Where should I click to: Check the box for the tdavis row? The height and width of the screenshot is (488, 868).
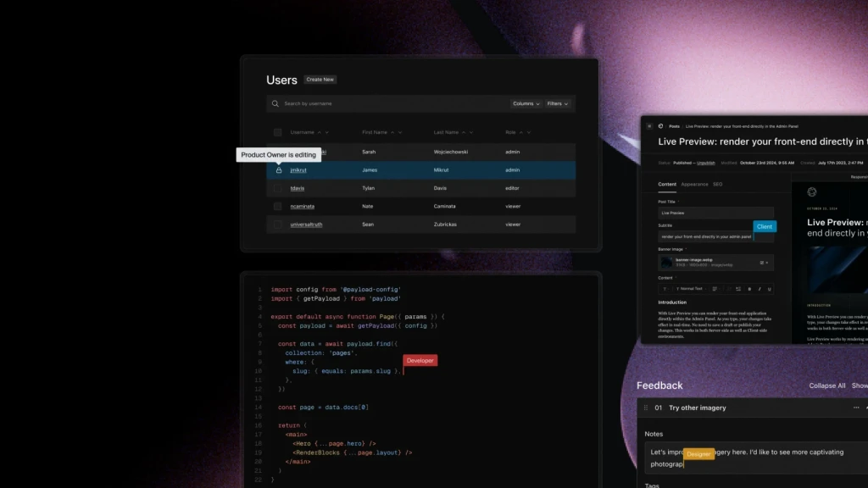point(277,188)
